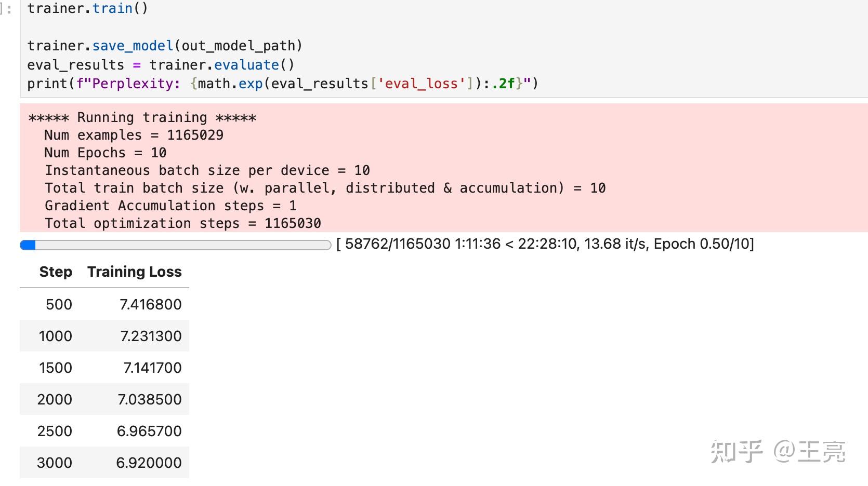Select the step 500 table row
This screenshot has width=868, height=486.
(x=104, y=304)
